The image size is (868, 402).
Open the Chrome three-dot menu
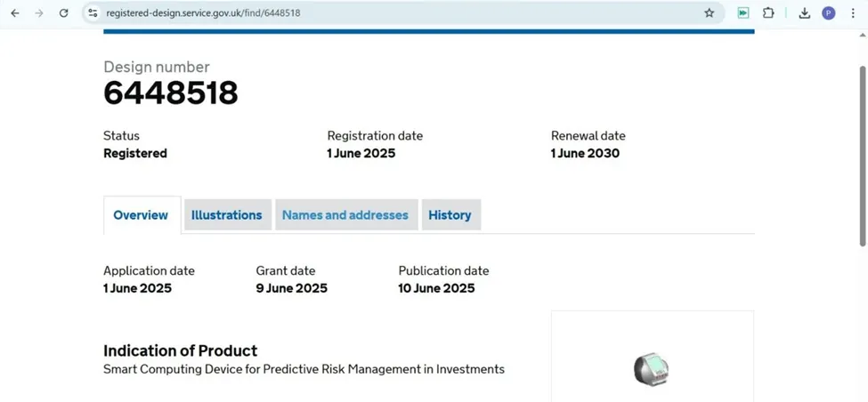(853, 13)
